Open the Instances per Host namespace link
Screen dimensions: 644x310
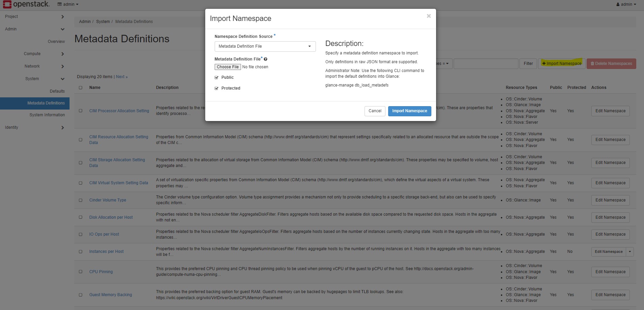pyautogui.click(x=106, y=252)
